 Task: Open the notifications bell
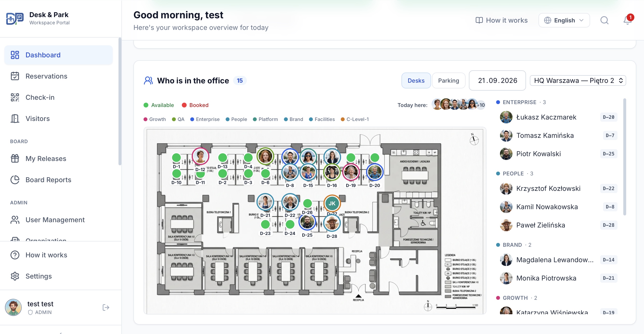(627, 20)
